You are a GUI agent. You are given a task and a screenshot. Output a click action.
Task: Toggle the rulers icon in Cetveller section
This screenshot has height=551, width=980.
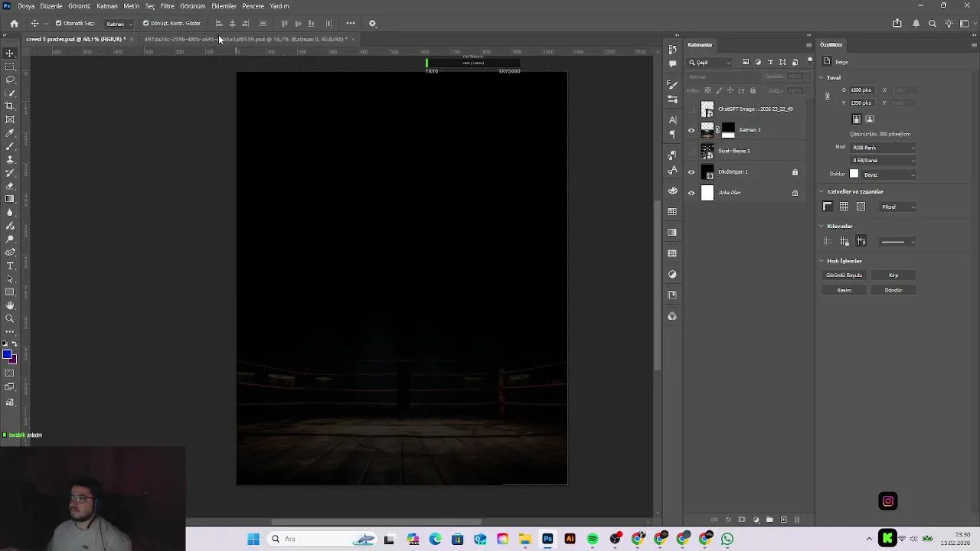tap(828, 207)
